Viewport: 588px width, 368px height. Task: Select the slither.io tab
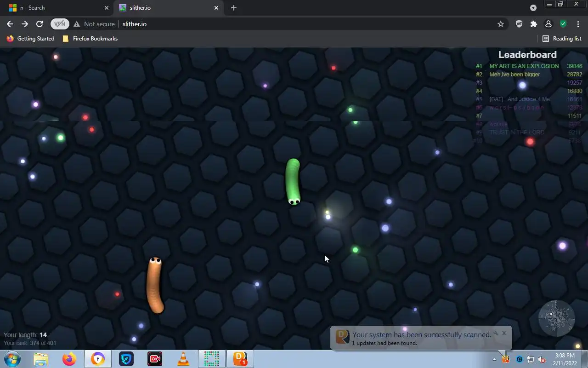pyautogui.click(x=168, y=8)
